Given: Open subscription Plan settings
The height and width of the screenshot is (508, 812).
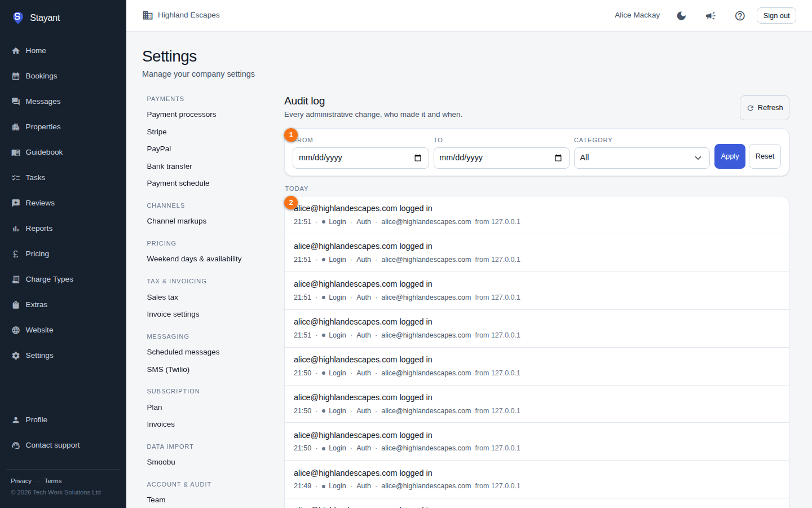Looking at the screenshot, I should 155,408.
